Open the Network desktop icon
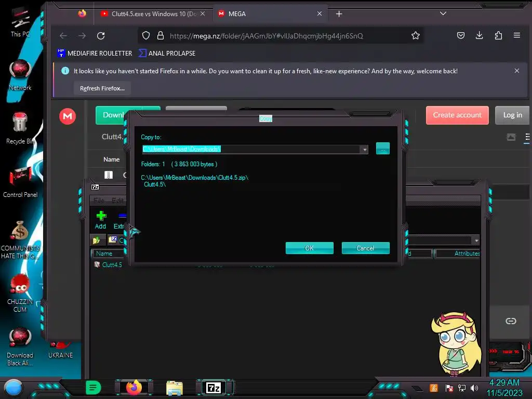 point(20,75)
